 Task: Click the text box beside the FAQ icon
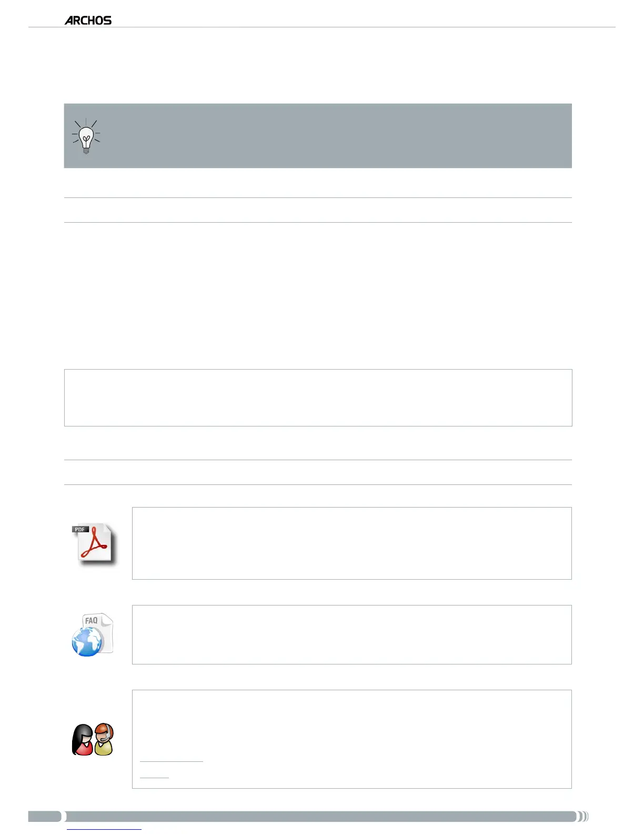tap(351, 634)
